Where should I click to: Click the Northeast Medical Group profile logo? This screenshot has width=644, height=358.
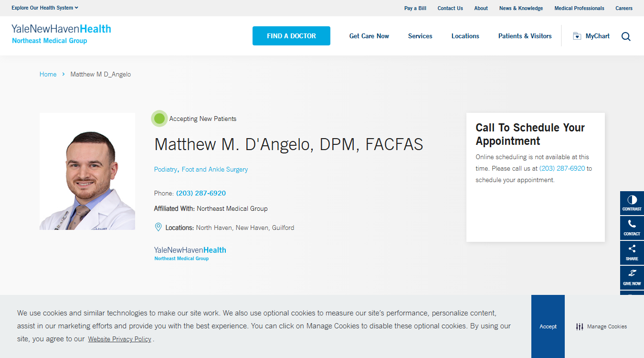pyautogui.click(x=190, y=253)
